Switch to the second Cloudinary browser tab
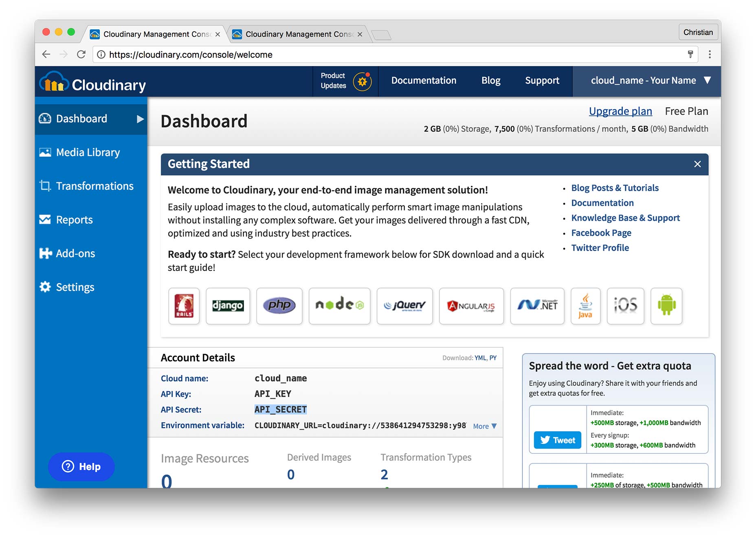 click(x=299, y=34)
